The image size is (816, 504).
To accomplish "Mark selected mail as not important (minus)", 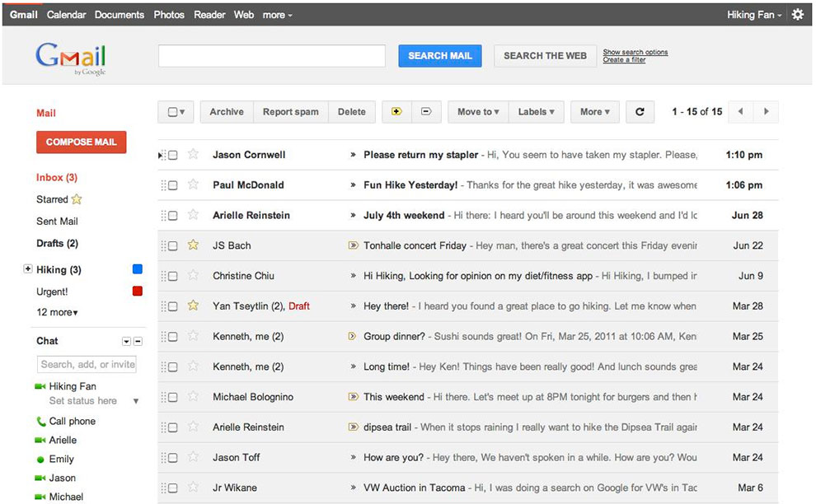I will click(x=426, y=112).
